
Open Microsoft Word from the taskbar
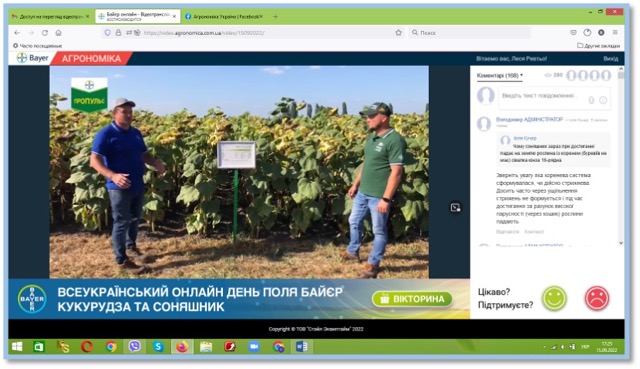tap(302, 347)
